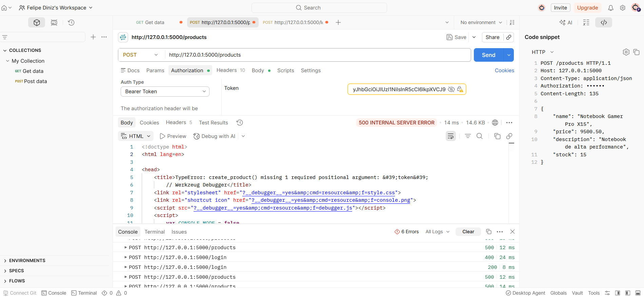Open the AI assistant panel

[x=566, y=22]
